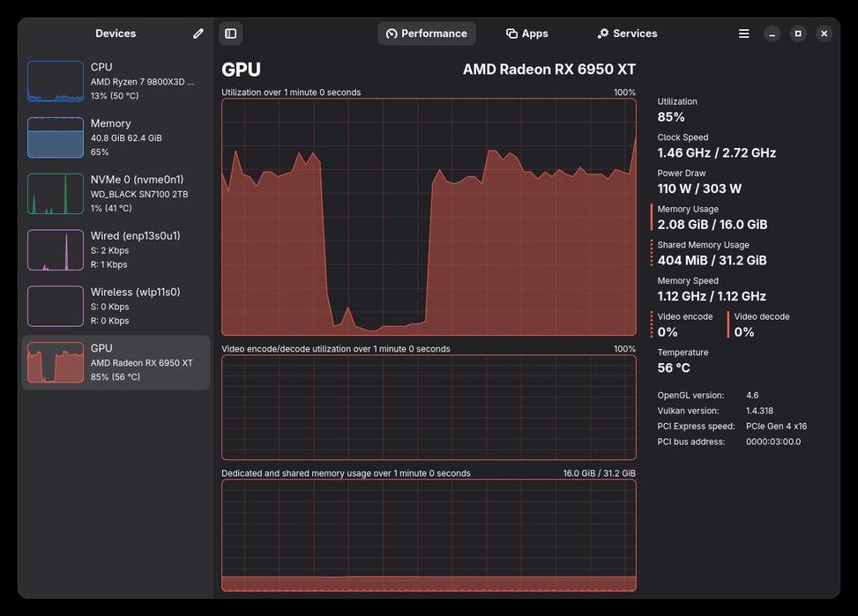Click the 'AMD Ryzen 7 9800X3D' sidebar text
Screen dimensions: 858x616
click(142, 81)
